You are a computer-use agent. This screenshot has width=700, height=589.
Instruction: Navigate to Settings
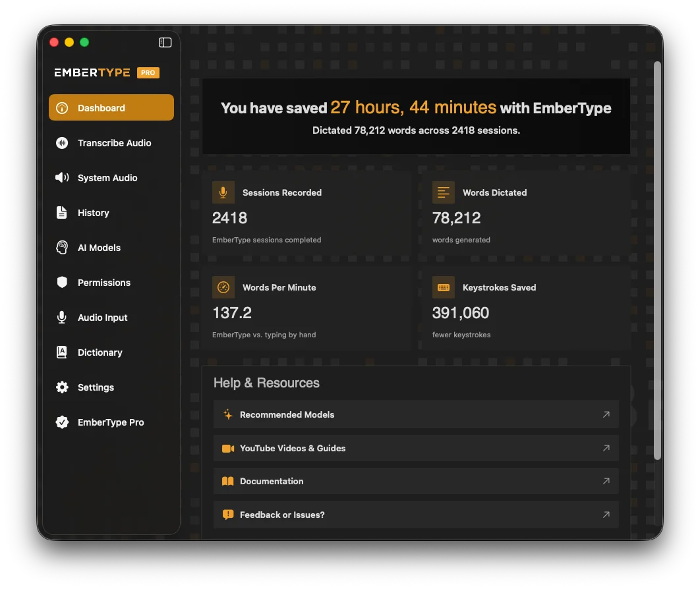click(x=111, y=387)
